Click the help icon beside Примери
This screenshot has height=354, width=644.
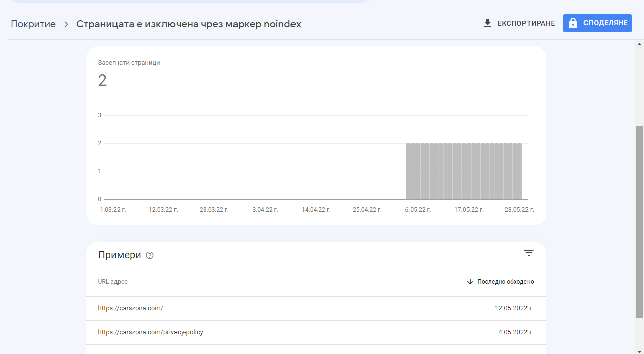(149, 255)
